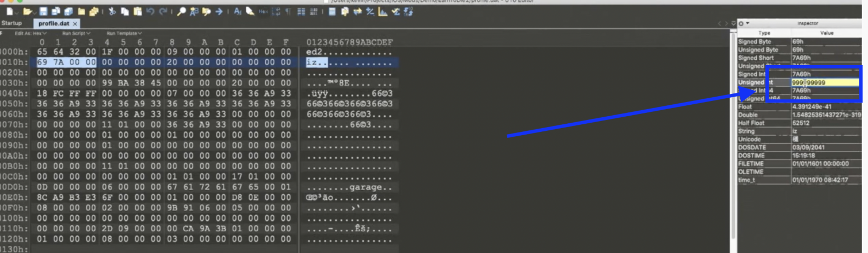Viewport: 868px width, 253px height.
Task: Click the Cut scissors icon
Action: point(112,11)
